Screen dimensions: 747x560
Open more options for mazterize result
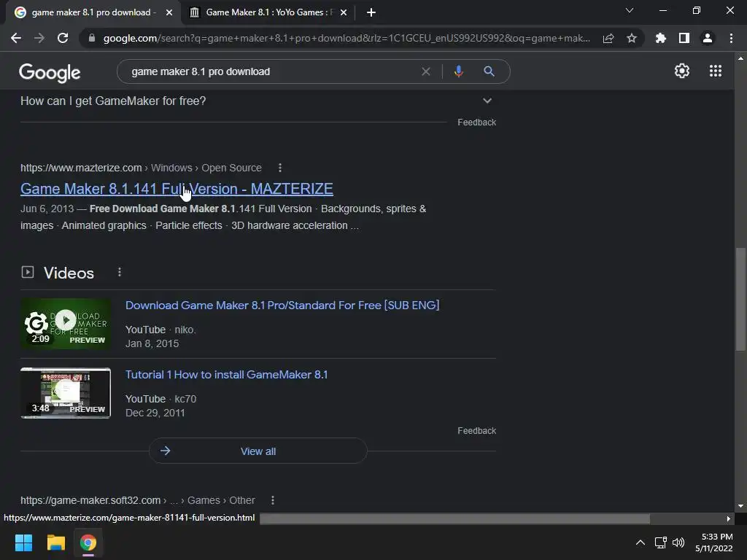280,168
